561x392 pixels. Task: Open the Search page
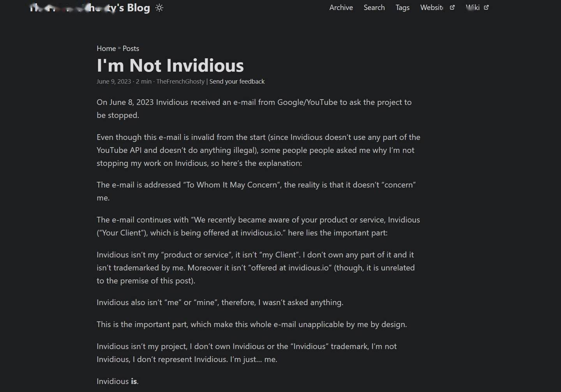click(374, 7)
